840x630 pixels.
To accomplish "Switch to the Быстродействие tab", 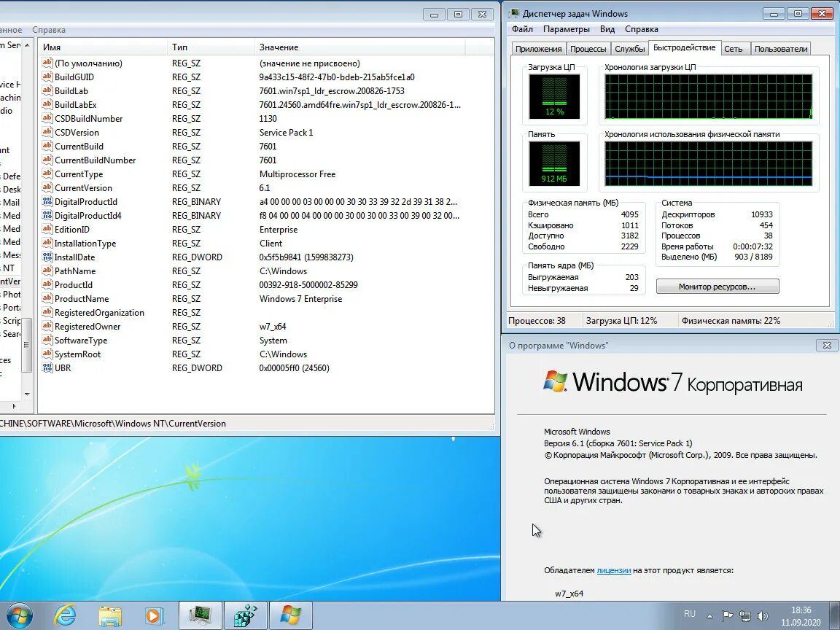I will pos(684,47).
